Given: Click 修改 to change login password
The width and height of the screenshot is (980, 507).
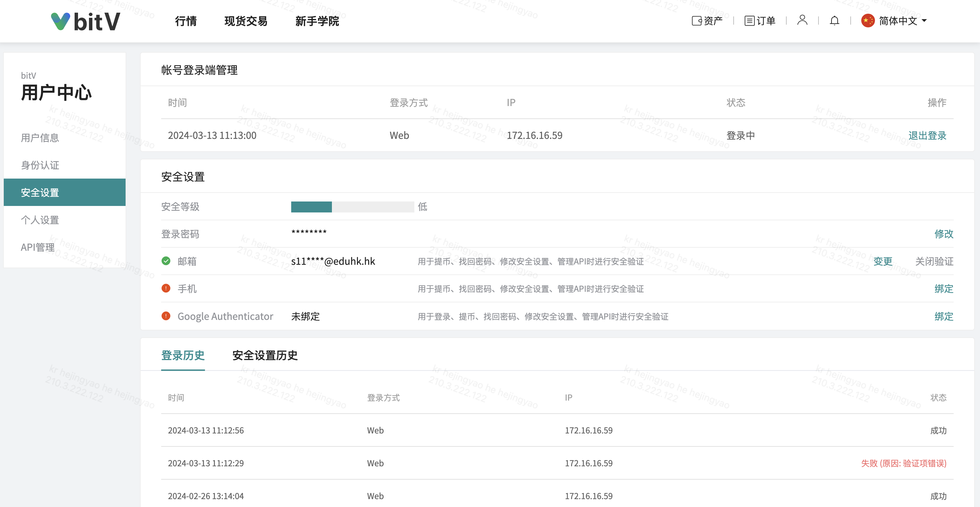Looking at the screenshot, I should [x=943, y=234].
